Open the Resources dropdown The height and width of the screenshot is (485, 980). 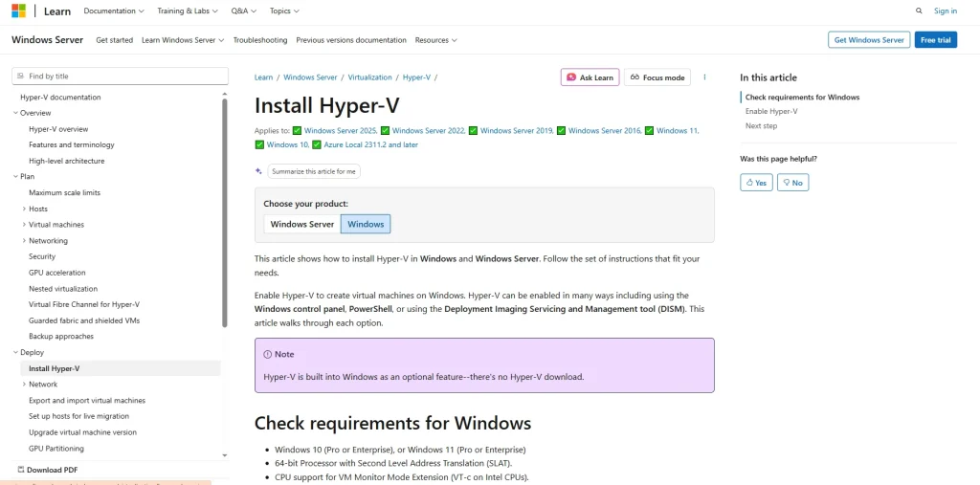click(x=436, y=40)
